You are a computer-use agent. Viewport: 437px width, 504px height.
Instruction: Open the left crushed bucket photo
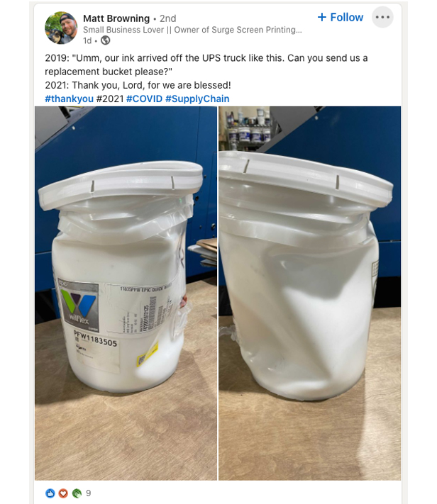(126, 293)
